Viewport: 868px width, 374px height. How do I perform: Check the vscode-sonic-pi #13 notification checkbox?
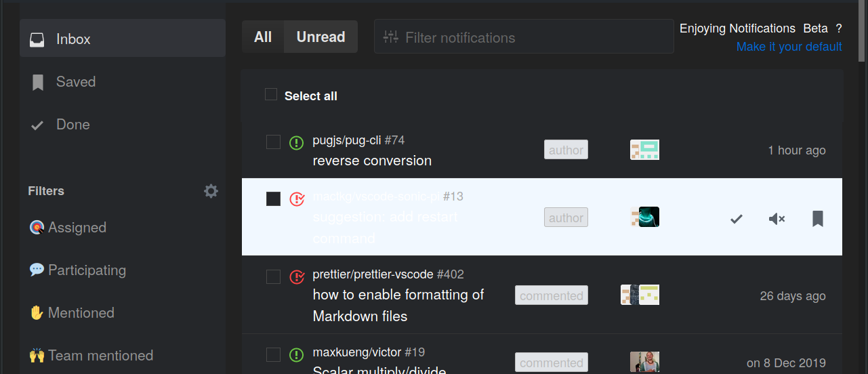(x=273, y=199)
